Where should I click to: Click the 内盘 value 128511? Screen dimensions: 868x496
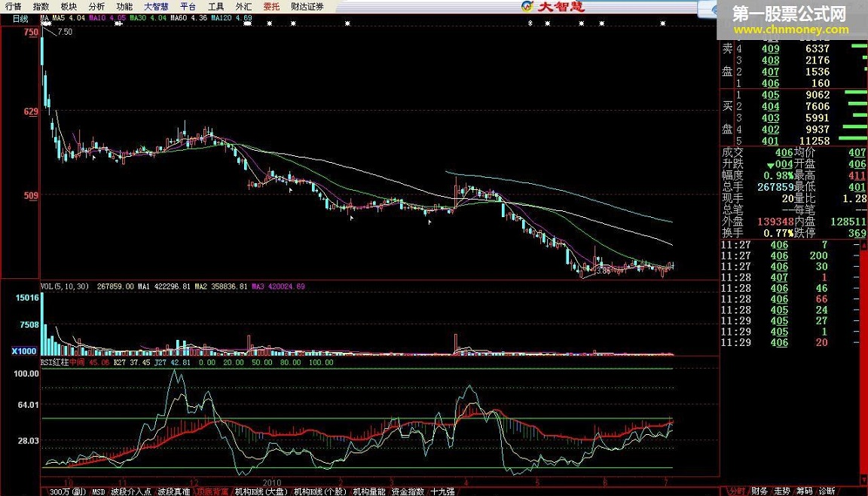[x=848, y=222]
